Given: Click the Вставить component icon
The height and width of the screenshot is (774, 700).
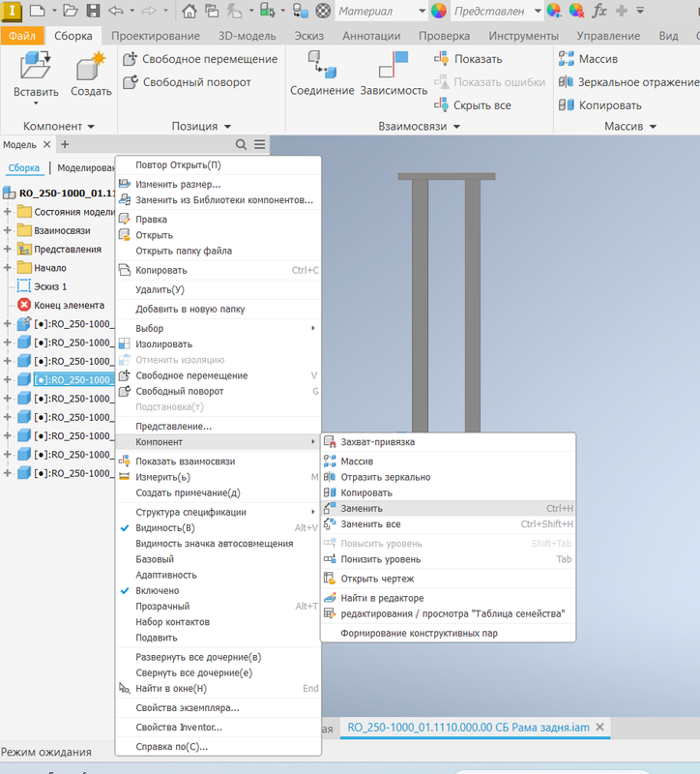Looking at the screenshot, I should (36, 66).
